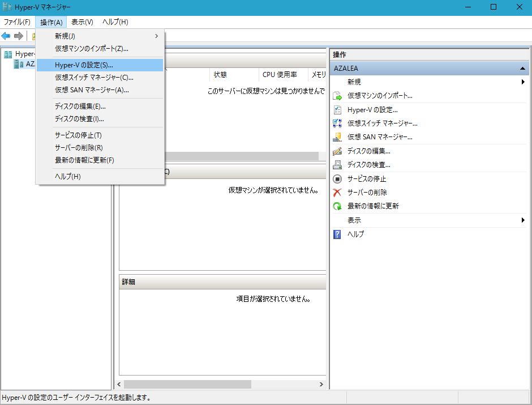Click the bottom horizontal scrollbar thumb
532x405 pixels.
click(x=188, y=384)
